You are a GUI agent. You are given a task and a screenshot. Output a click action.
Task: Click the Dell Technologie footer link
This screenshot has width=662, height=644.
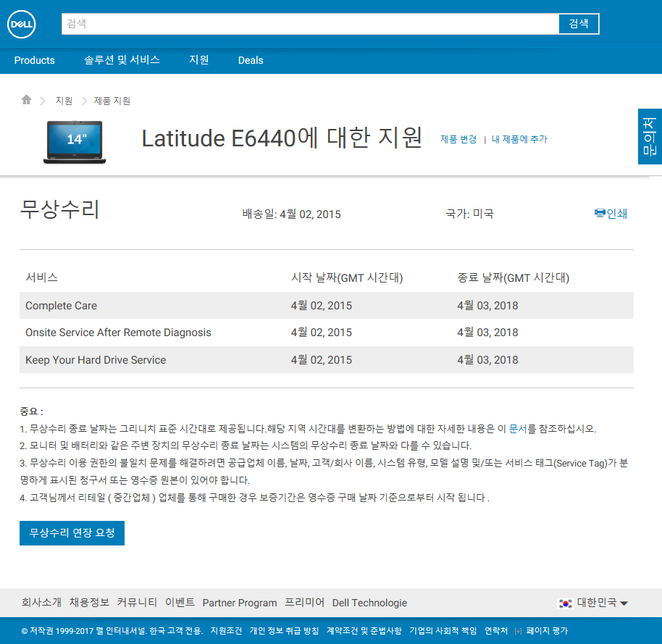369,603
